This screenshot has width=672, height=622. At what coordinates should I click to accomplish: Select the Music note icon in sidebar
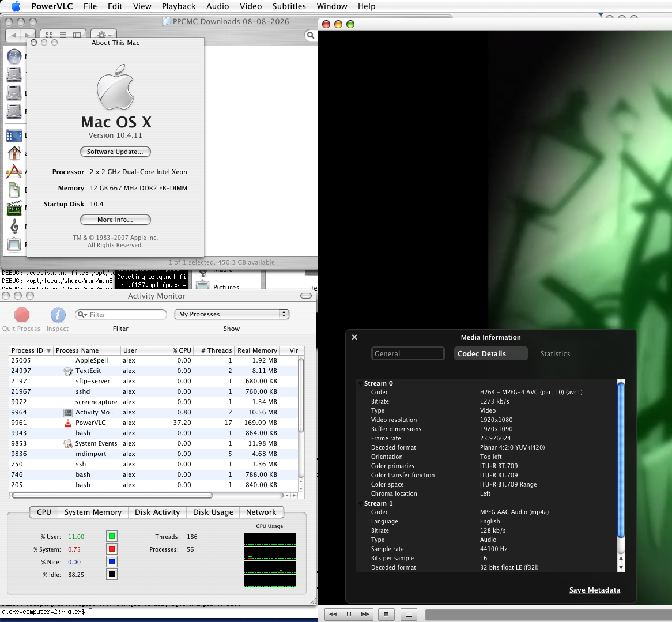pyautogui.click(x=14, y=226)
